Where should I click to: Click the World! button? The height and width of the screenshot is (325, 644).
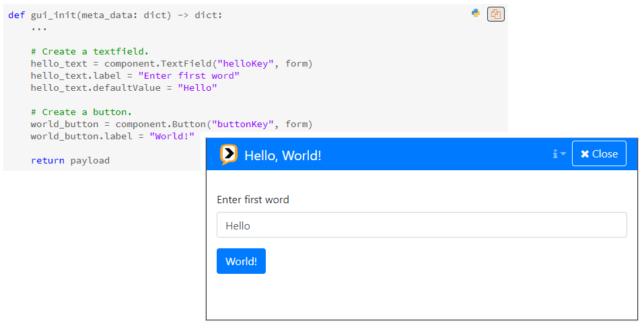[241, 261]
